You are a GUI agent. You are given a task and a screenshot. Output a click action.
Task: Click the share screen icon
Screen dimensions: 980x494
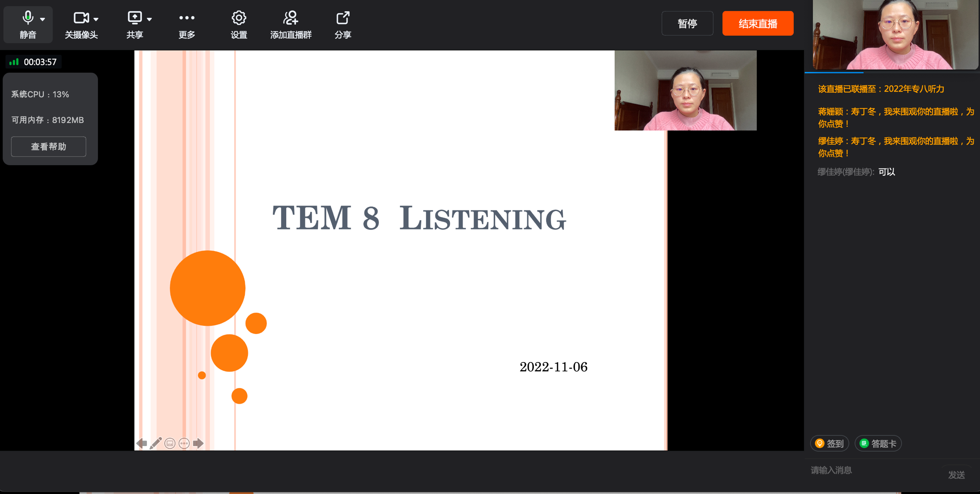click(135, 18)
